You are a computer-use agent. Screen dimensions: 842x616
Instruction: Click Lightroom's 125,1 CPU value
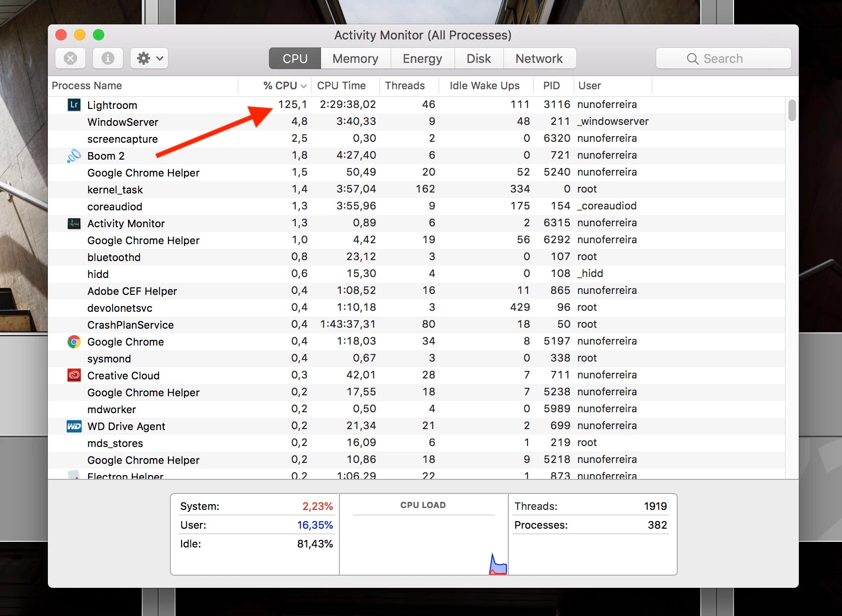[x=292, y=104]
